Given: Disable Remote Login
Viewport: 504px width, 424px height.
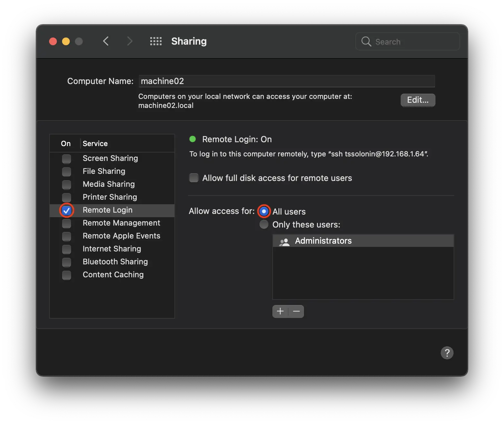Looking at the screenshot, I should click(66, 210).
